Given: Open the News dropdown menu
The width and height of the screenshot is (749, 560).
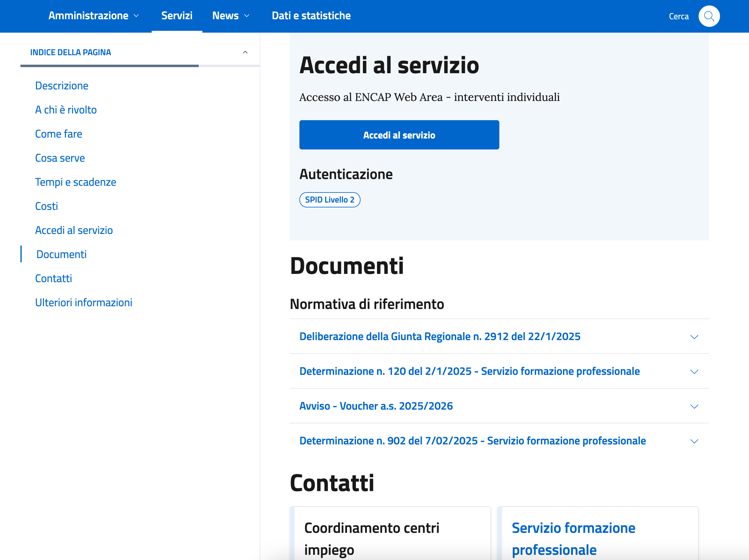Looking at the screenshot, I should pyautogui.click(x=231, y=16).
